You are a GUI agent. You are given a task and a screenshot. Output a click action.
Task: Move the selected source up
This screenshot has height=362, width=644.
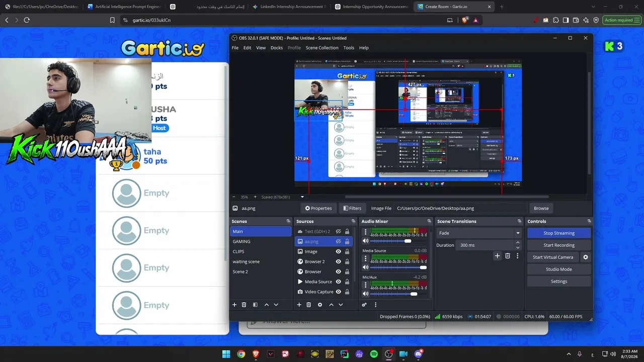point(331,305)
